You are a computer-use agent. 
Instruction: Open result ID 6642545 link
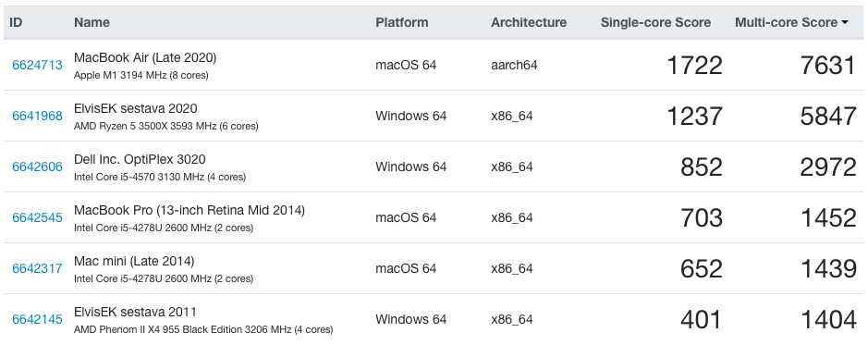click(37, 217)
